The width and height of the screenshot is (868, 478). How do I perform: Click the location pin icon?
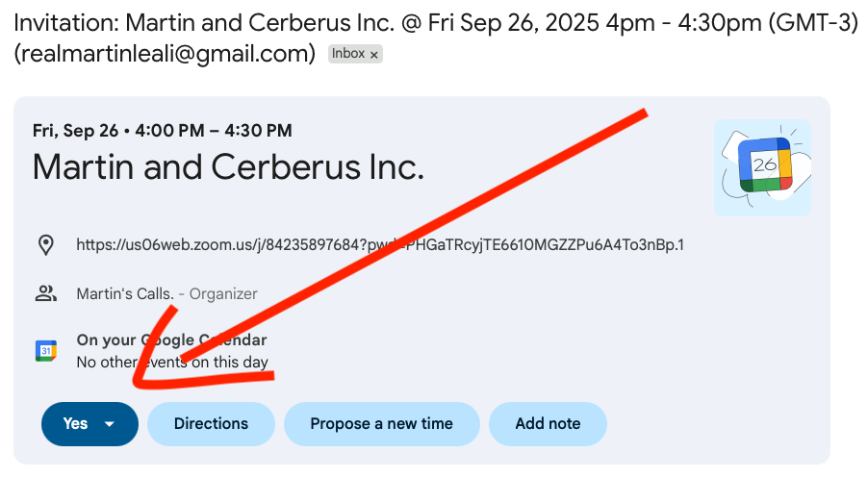[x=45, y=245]
